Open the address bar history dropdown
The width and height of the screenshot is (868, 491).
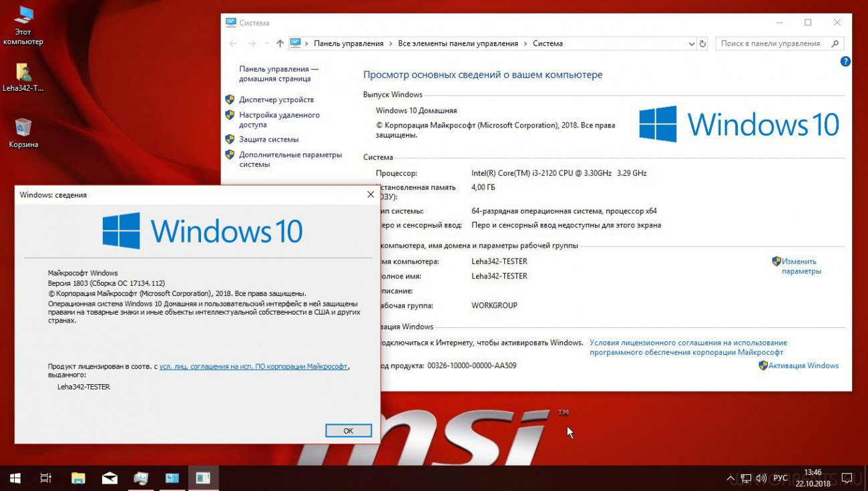[692, 43]
